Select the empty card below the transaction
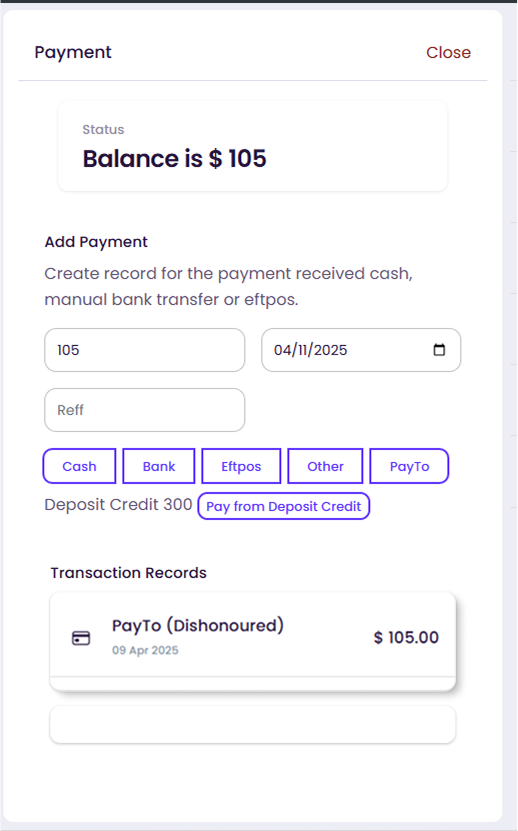 253,724
